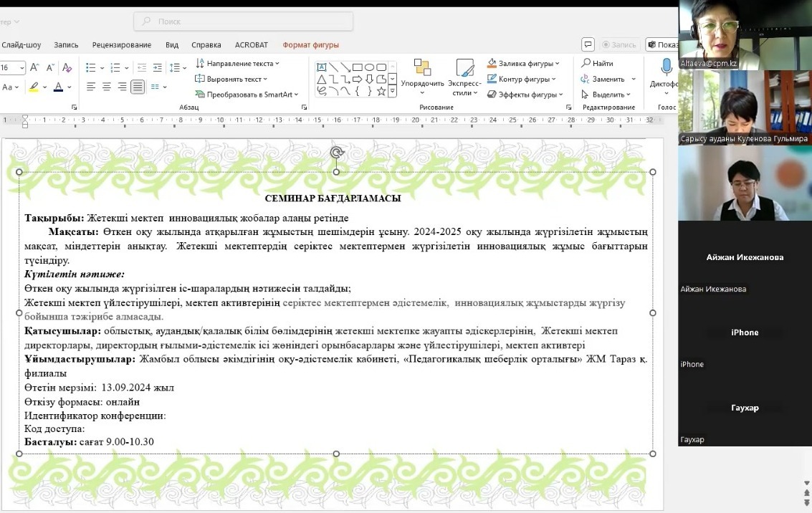This screenshot has height=513, width=812.
Task: Click the rotation handle above the text box
Action: pos(337,152)
